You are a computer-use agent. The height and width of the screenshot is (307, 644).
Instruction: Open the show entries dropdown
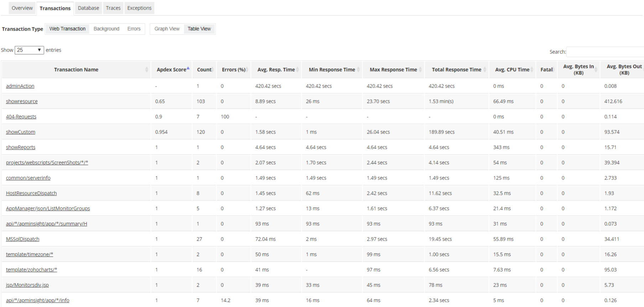point(29,50)
